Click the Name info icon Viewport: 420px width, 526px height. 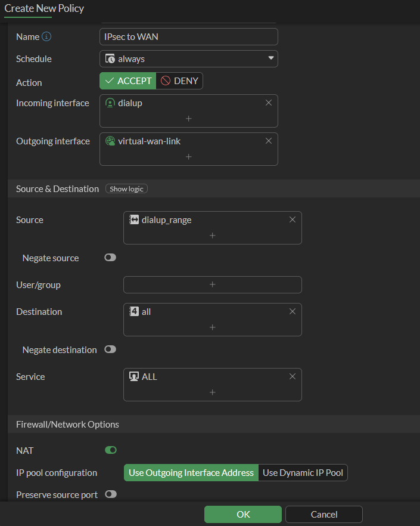pos(46,37)
